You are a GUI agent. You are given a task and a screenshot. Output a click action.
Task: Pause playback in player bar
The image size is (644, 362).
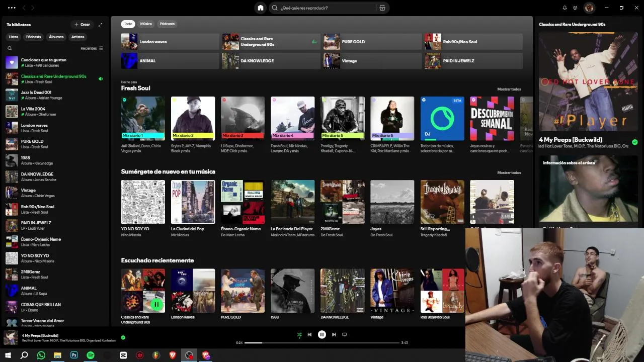coord(321,334)
